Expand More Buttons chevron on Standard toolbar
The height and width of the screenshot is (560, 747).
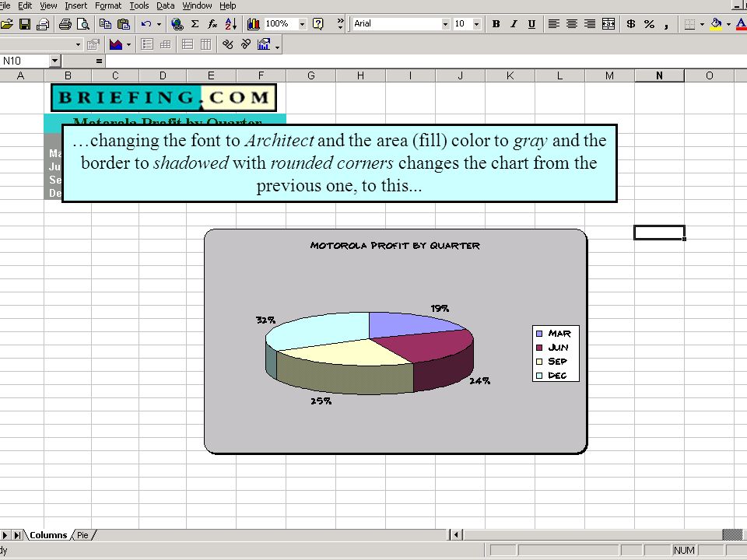(340, 24)
